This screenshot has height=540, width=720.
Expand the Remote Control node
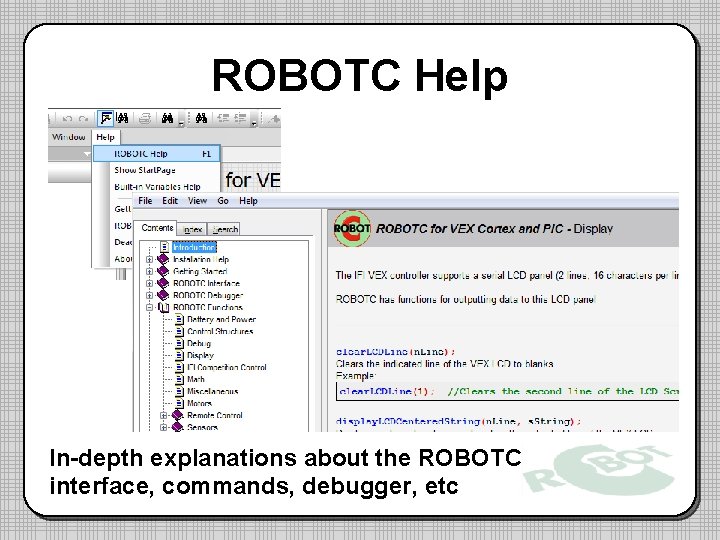coord(163,415)
